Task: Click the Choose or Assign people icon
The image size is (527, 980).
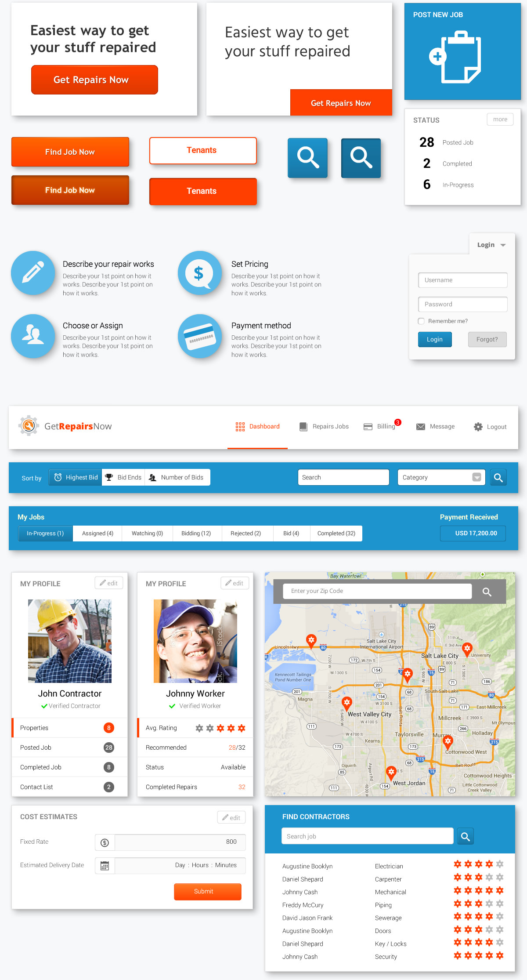Action: (33, 336)
